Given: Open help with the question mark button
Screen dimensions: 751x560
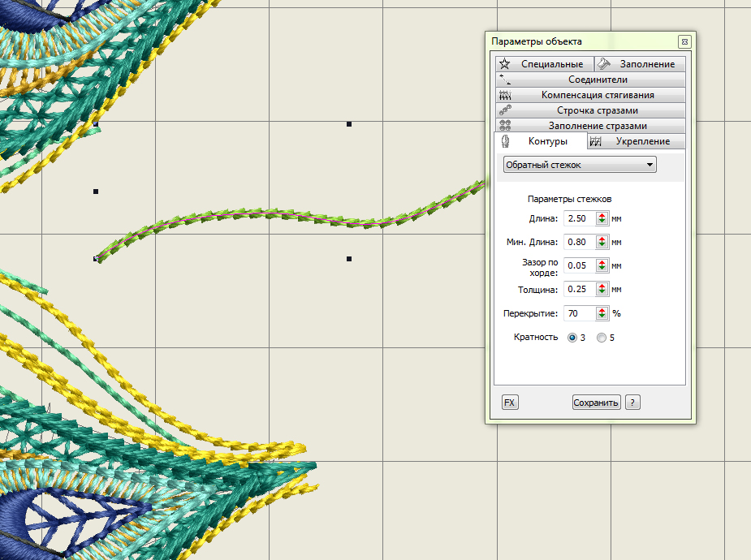Looking at the screenshot, I should point(632,403).
